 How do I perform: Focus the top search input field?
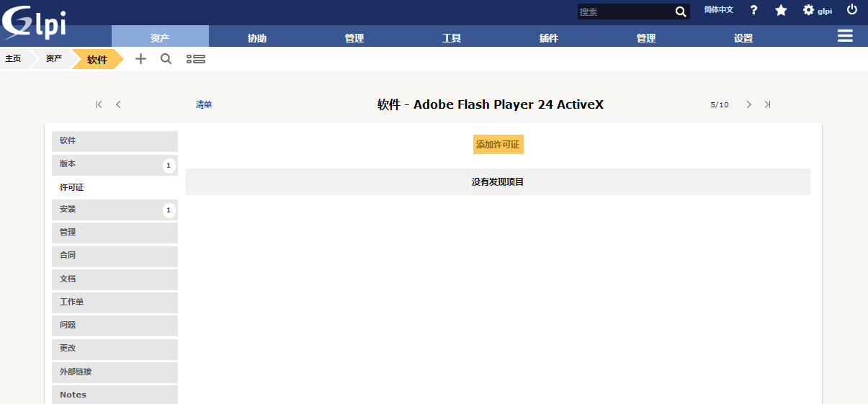[626, 12]
